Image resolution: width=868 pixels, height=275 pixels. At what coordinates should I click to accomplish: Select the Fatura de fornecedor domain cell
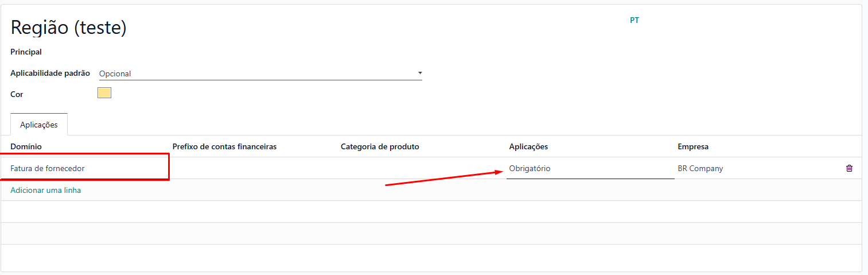click(85, 168)
